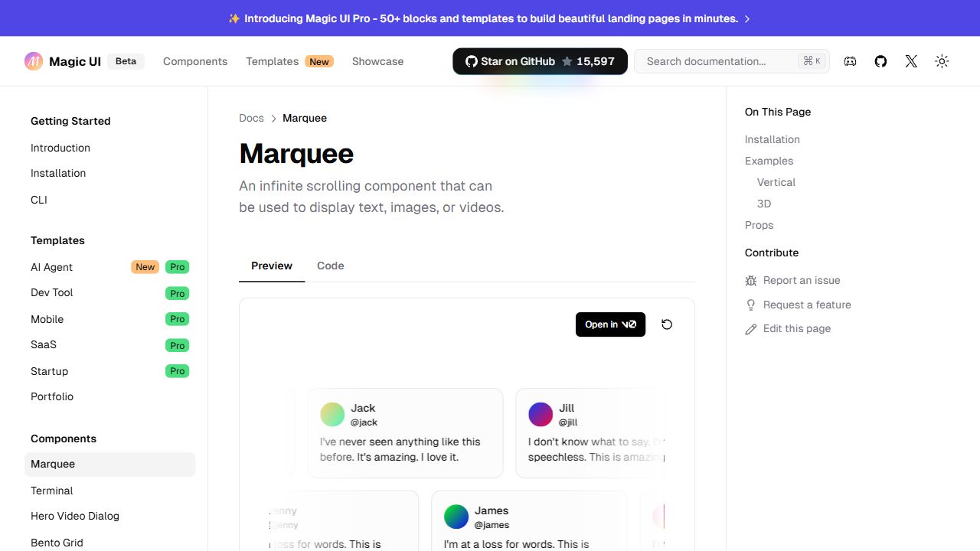Open Startup template in sidebar
This screenshot has height=551, width=980.
point(49,371)
